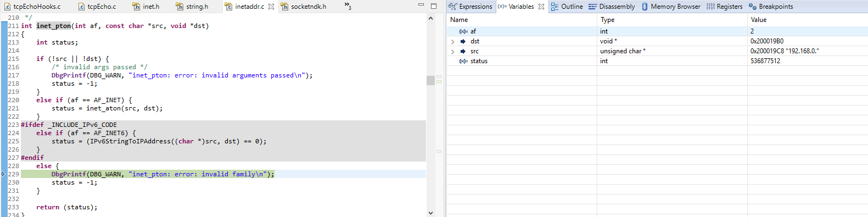Select the Variables view tab
The image size is (868, 217).
click(x=521, y=7)
